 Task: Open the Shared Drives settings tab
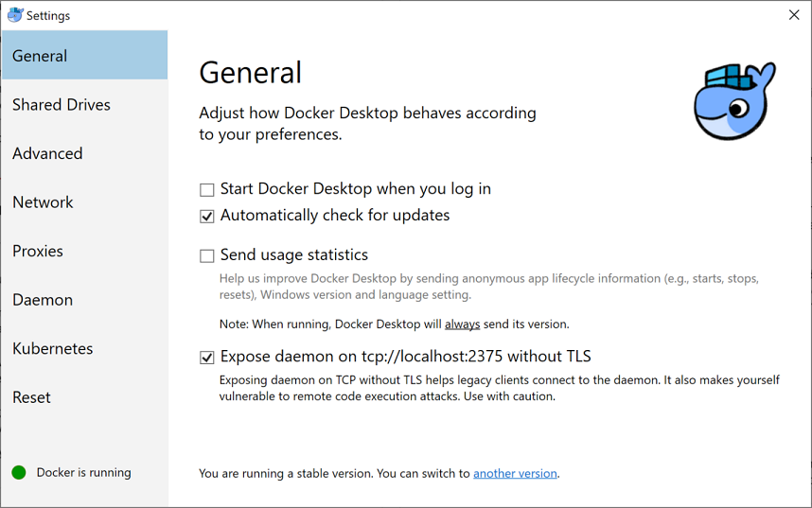[x=62, y=105]
